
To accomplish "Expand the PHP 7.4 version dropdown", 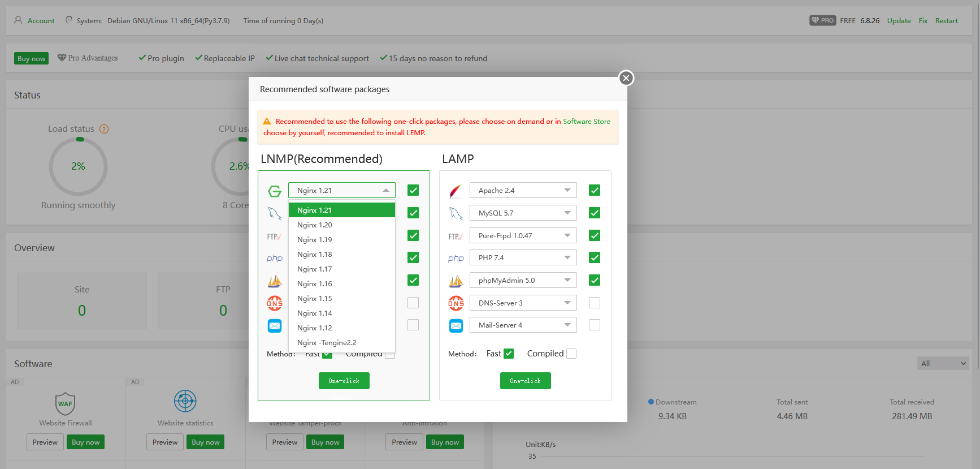I will (x=523, y=257).
